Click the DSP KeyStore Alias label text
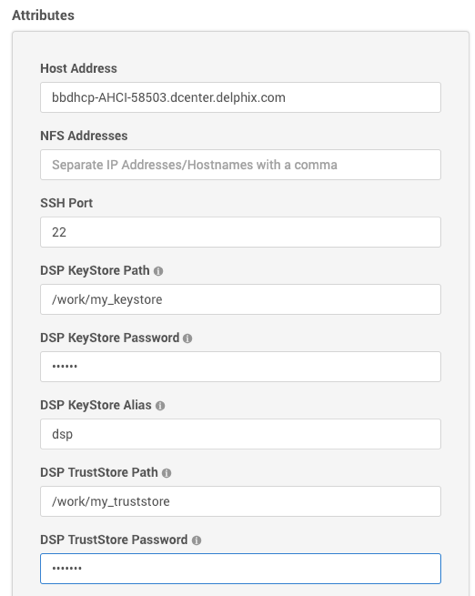The image size is (475, 596). (96, 405)
